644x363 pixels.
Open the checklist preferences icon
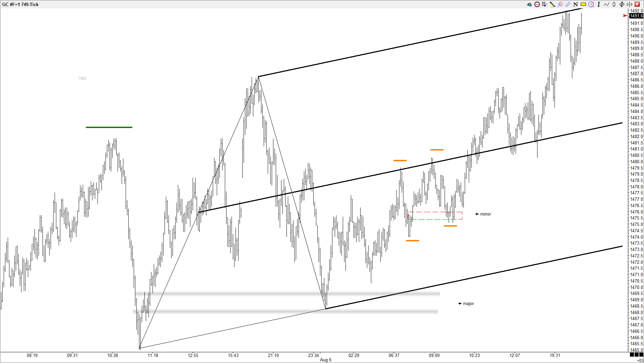click(x=544, y=4)
